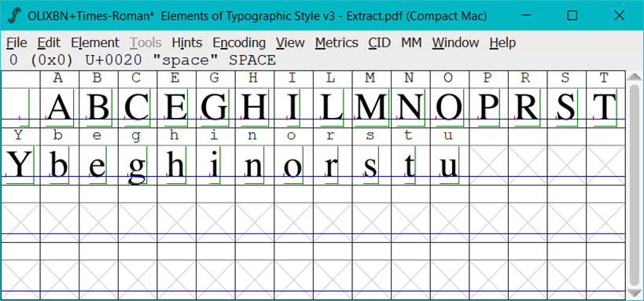Select the lowercase r glyph
This screenshot has width=644, height=301.
click(333, 165)
